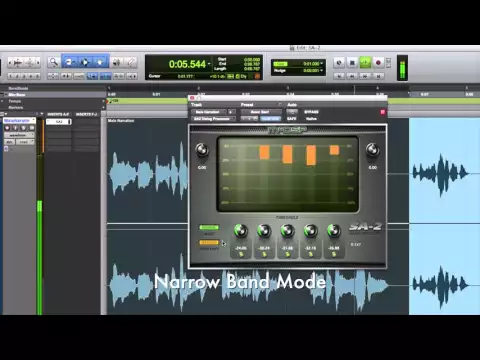The width and height of the screenshot is (480, 360).
Task: Click the Fast Forward transport button
Action: coord(365,76)
